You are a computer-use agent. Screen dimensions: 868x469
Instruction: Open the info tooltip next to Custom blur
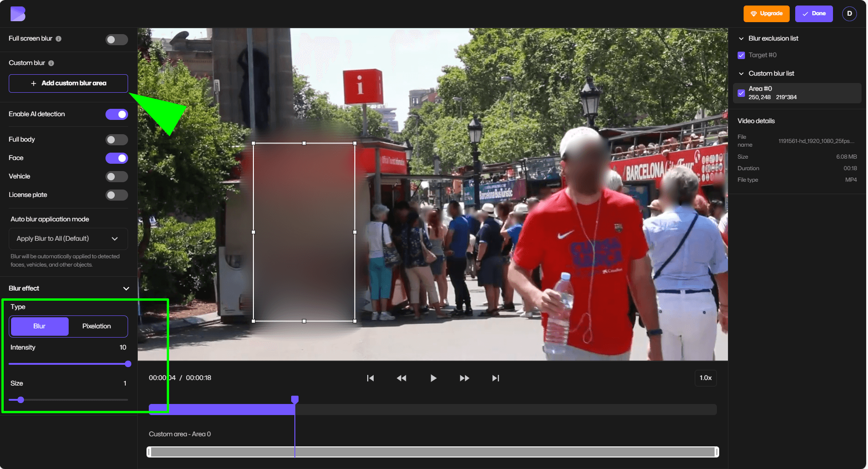51,63
